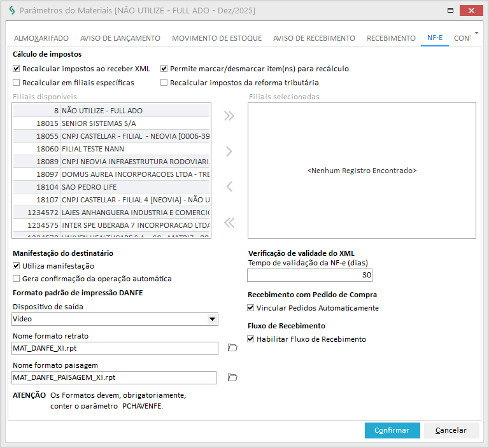
Task: Browse file for Nome formato paisagem
Action: (232, 377)
